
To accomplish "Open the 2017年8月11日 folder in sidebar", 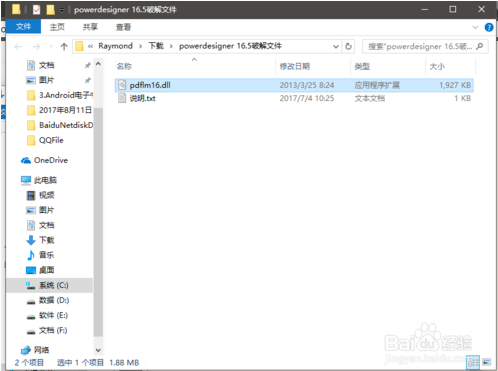I will pos(59,110).
